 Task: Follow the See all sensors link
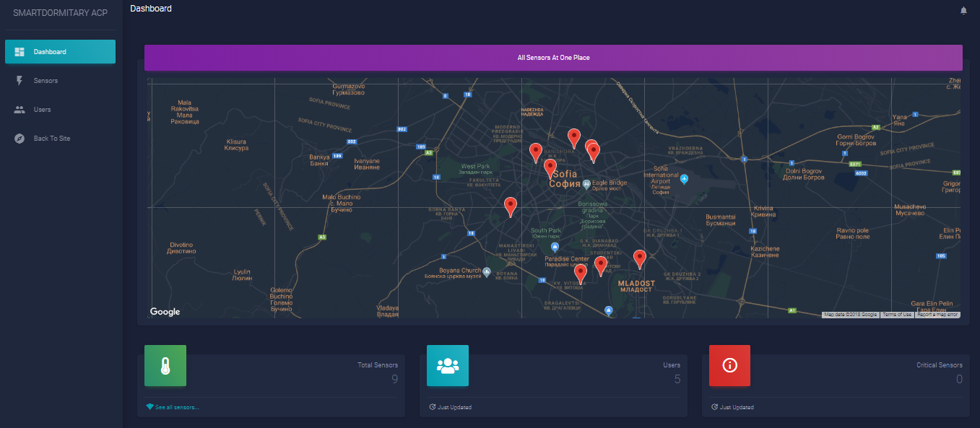tap(177, 408)
